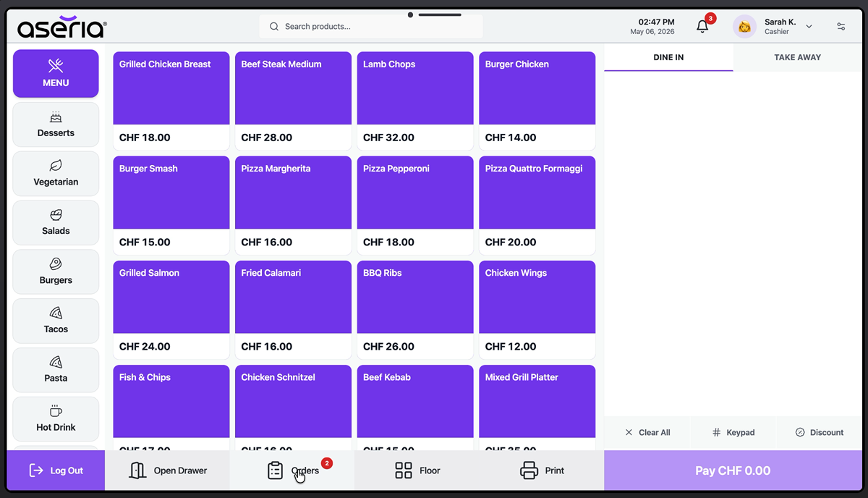Click the Orders clipboard icon
Viewport: 868px width, 498px height.
pyautogui.click(x=275, y=470)
